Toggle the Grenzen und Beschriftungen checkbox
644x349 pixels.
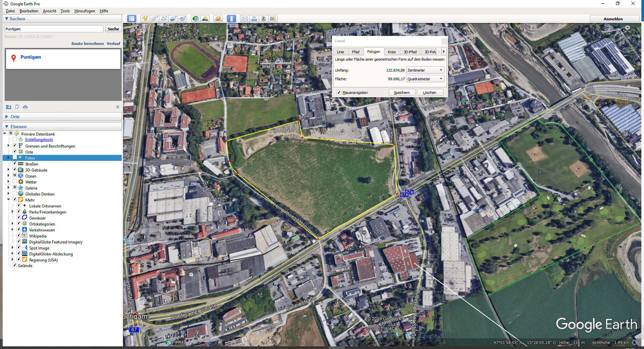click(x=15, y=145)
